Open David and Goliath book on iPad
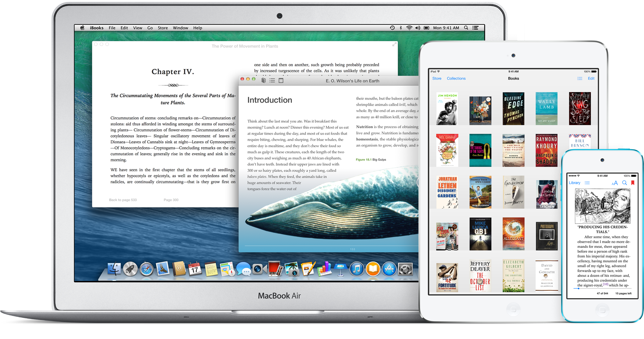Image resolution: width=644 pixels, height=339 pixels. (x=546, y=276)
